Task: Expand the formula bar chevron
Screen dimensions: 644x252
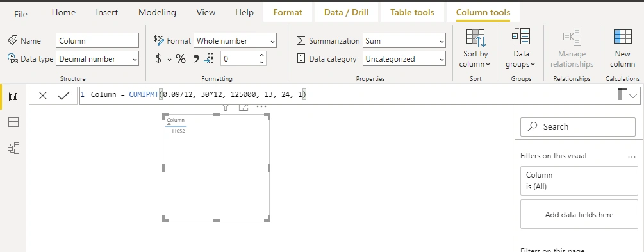Action: coord(633,96)
